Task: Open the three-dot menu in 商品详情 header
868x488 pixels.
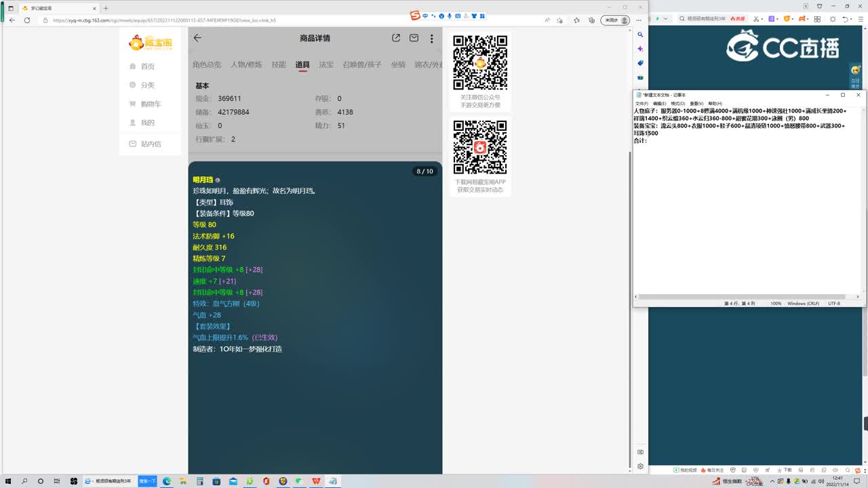Action: click(x=432, y=38)
